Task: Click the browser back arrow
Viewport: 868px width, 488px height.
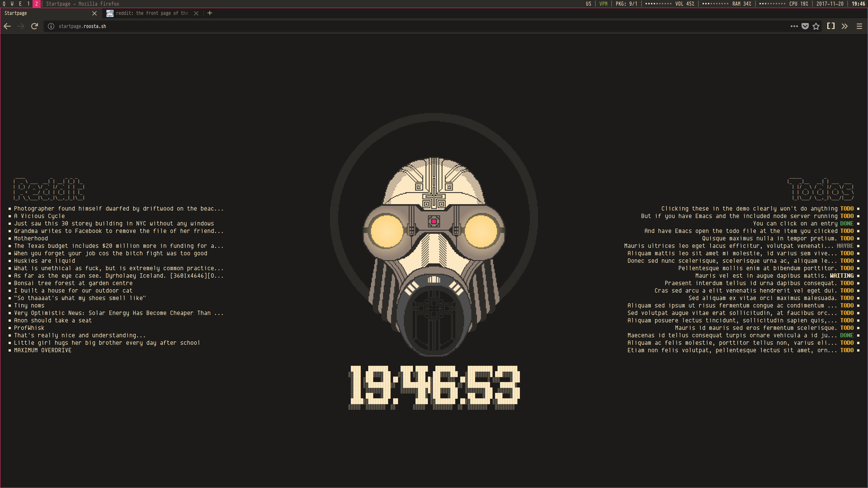Action: (7, 26)
